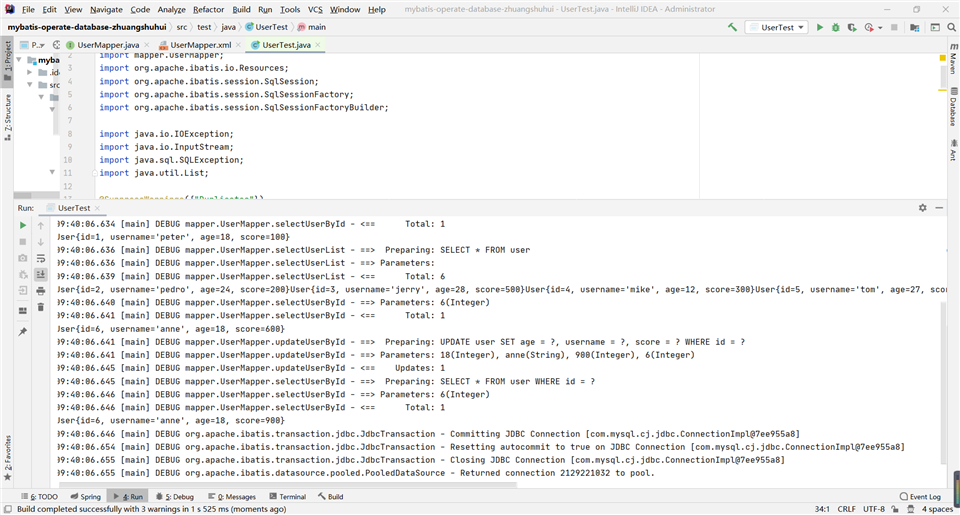The height and width of the screenshot is (515, 960).
Task: Click the 4 spaces indent selector
Action: tap(937, 509)
